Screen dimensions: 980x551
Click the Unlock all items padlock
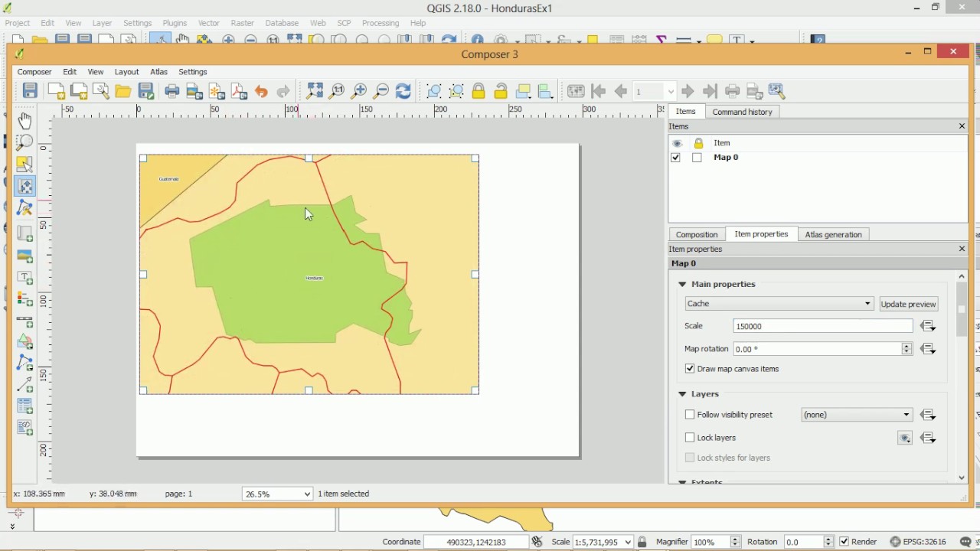(x=501, y=91)
